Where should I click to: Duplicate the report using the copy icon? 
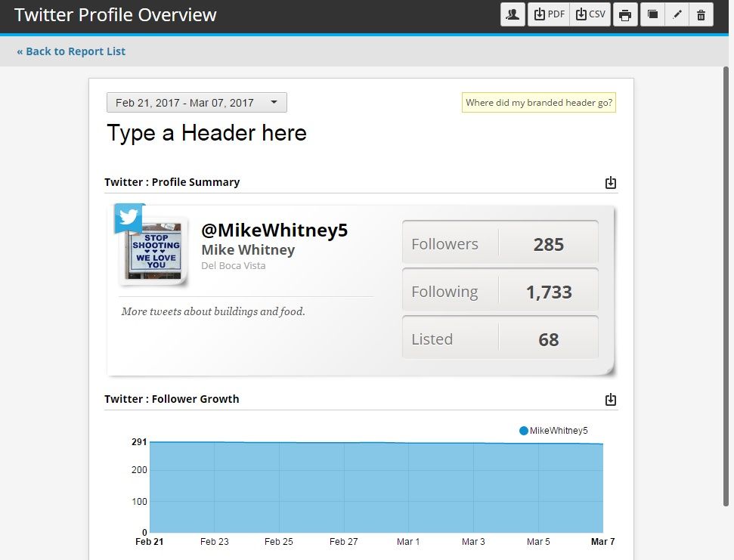point(652,14)
